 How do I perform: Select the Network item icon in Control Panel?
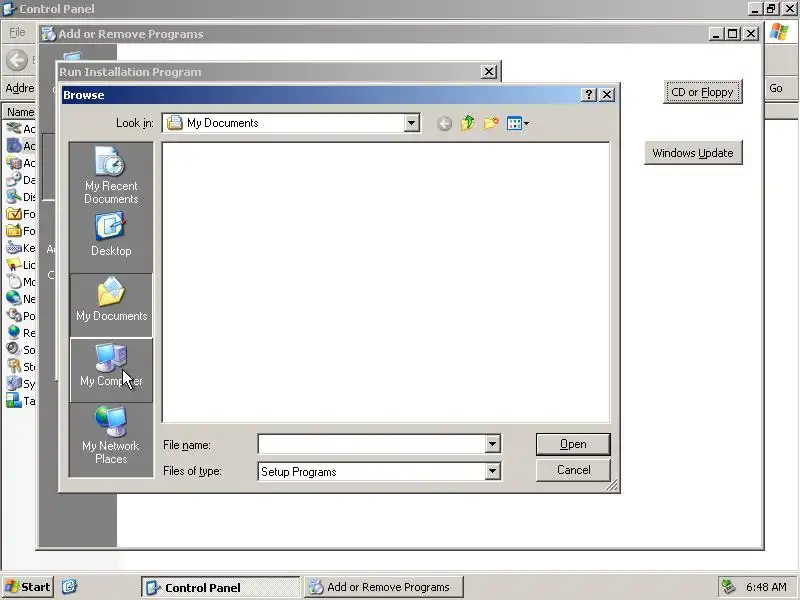point(14,299)
